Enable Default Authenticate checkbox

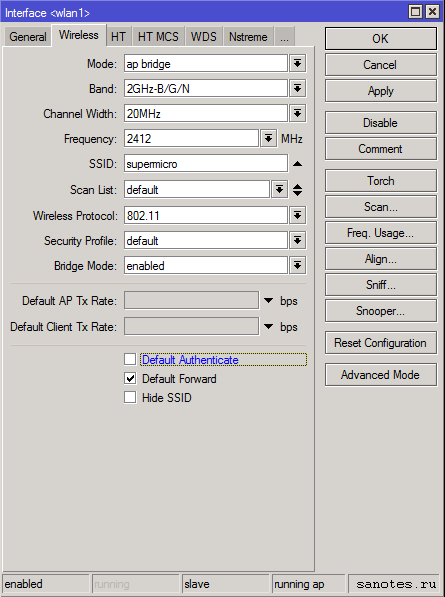click(x=130, y=359)
